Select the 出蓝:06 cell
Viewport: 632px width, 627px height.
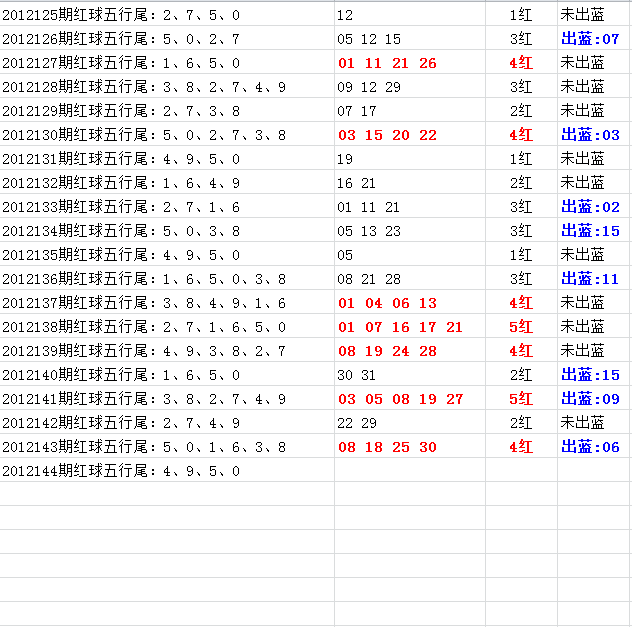pyautogui.click(x=590, y=447)
